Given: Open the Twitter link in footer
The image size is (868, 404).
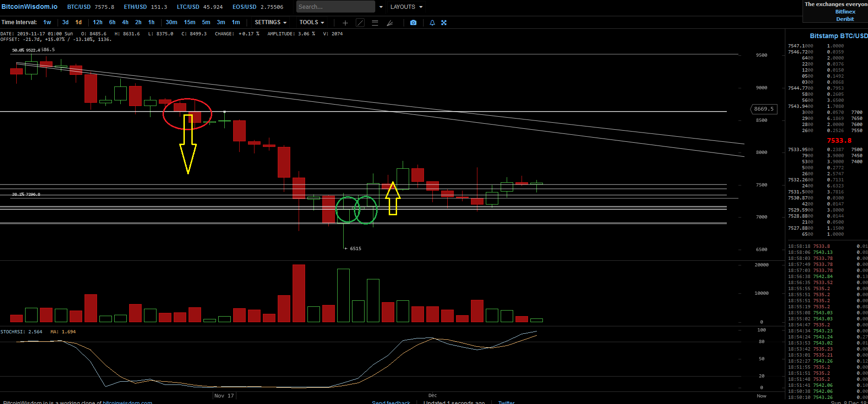Looking at the screenshot, I should 506,402.
